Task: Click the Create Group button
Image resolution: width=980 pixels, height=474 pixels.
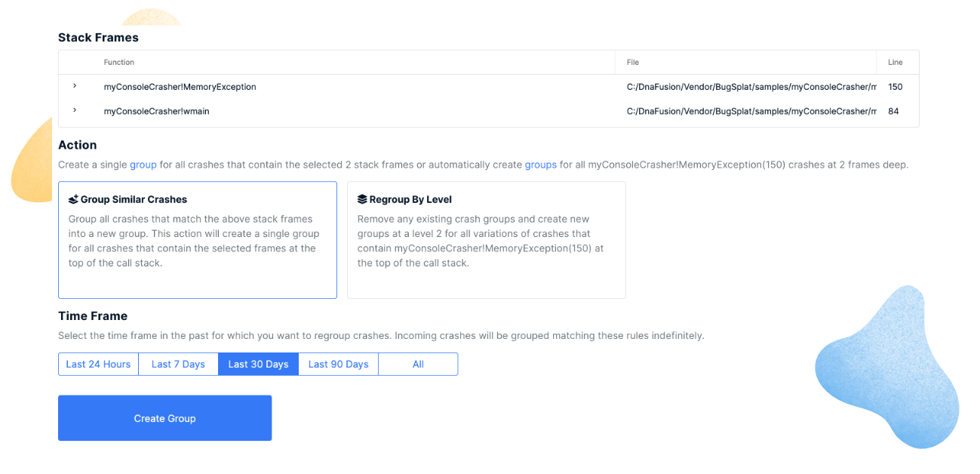Action: pyautogui.click(x=164, y=418)
